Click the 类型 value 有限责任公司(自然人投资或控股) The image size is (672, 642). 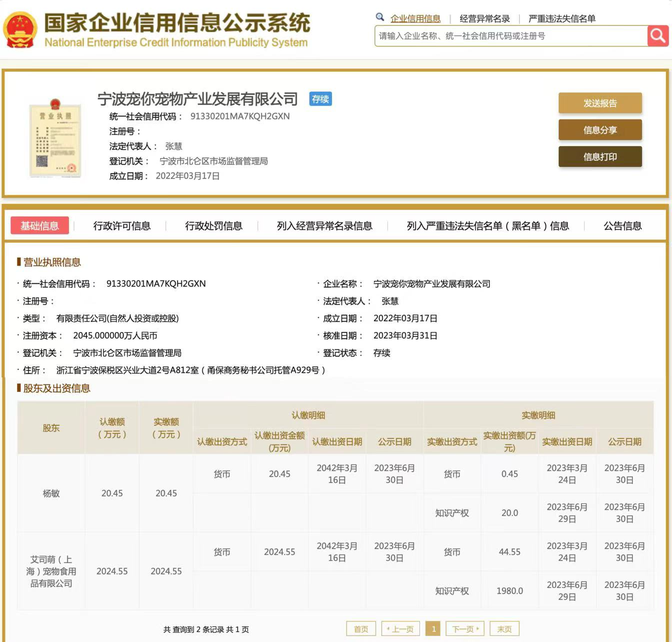coord(117,318)
